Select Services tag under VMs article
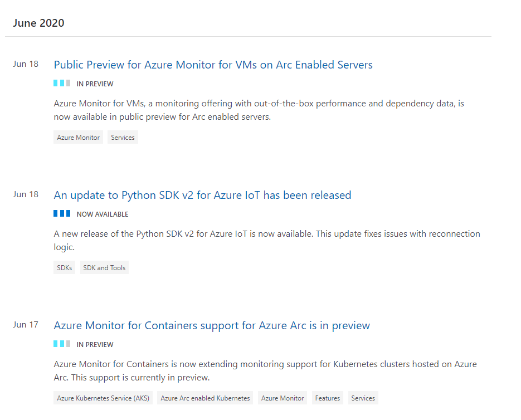The width and height of the screenshot is (521, 420). click(123, 137)
